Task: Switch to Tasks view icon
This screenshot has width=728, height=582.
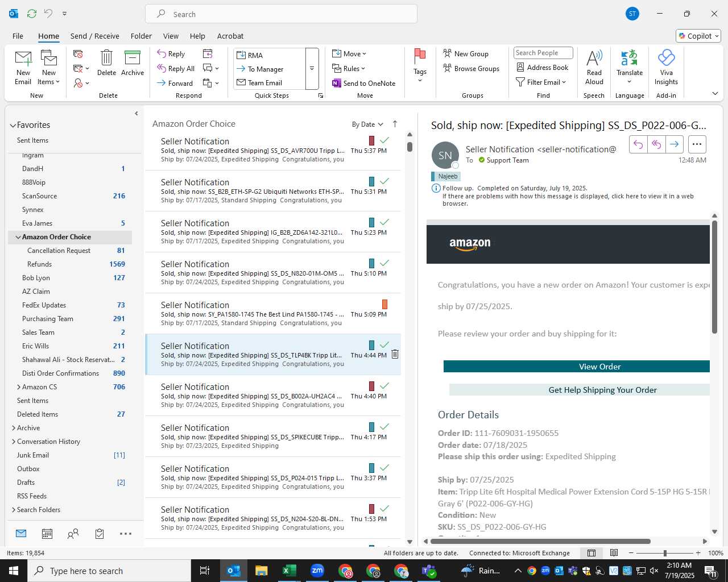Action: point(100,534)
